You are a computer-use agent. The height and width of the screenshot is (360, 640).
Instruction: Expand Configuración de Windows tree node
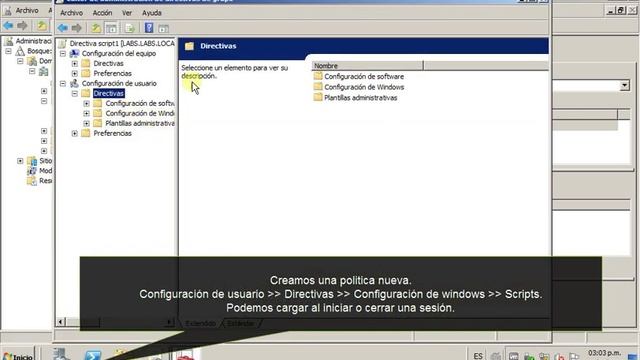point(87,113)
